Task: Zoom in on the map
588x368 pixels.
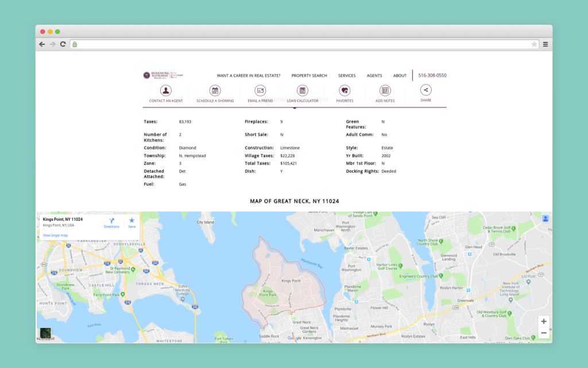Action: pos(543,321)
